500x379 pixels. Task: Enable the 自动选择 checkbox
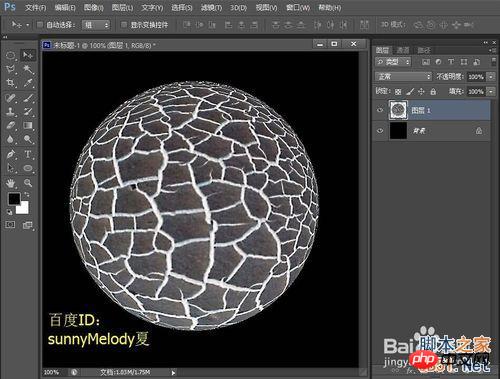pos(40,24)
